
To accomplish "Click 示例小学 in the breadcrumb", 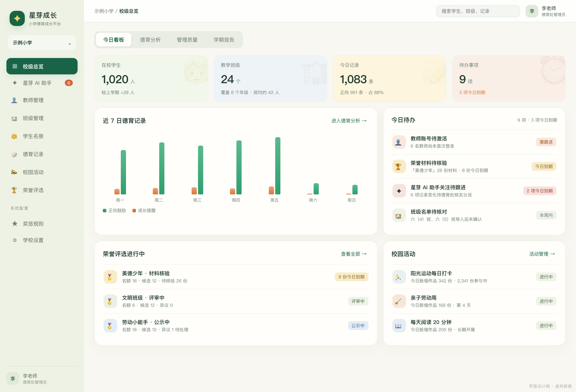I will point(104,11).
